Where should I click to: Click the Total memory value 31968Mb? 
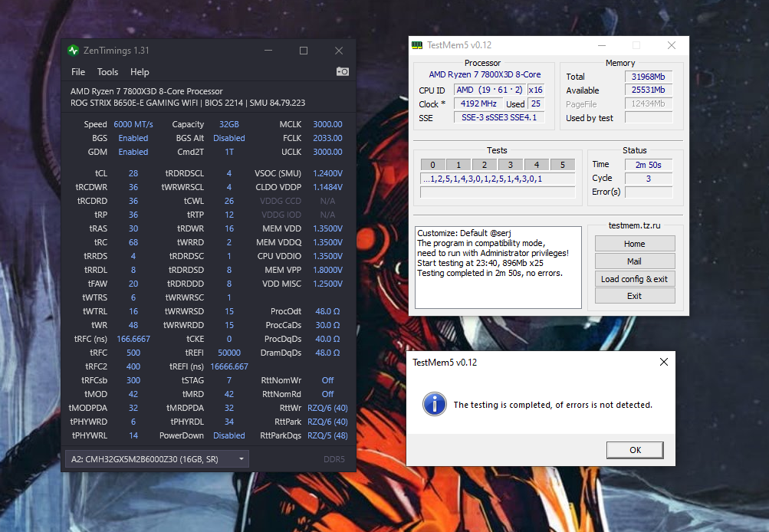[x=649, y=77]
